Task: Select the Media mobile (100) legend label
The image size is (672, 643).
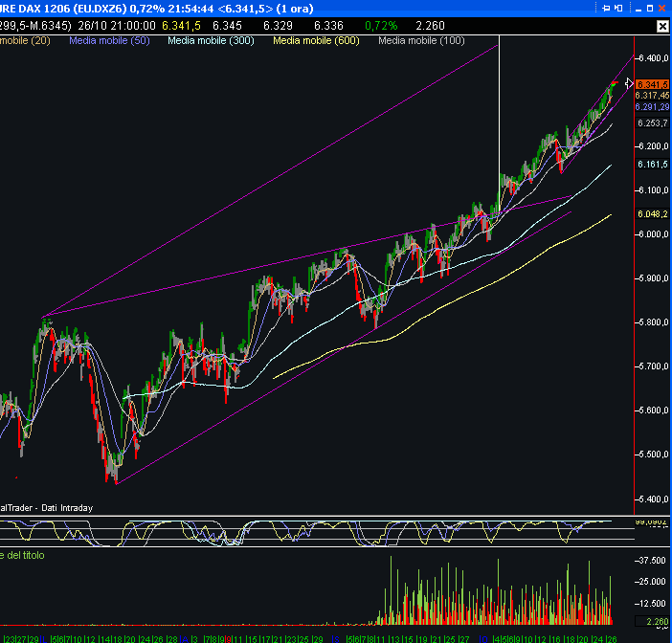Action: (x=421, y=41)
